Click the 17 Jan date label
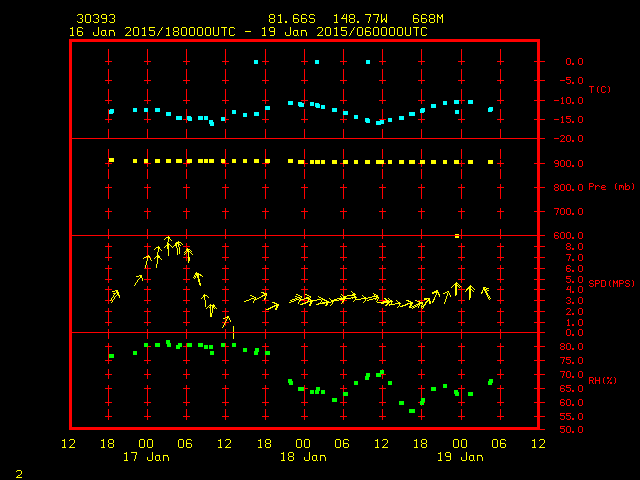 coord(146,457)
